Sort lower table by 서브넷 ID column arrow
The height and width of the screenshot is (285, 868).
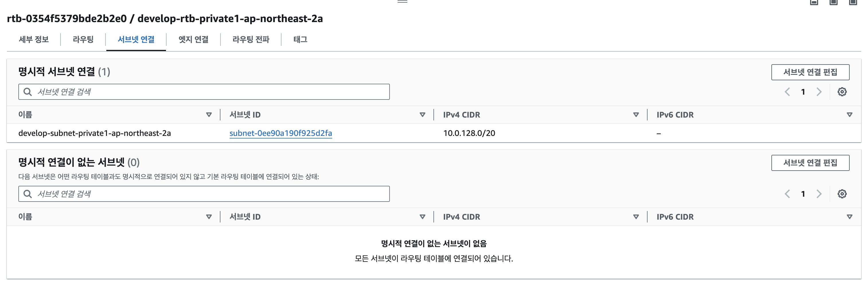422,216
